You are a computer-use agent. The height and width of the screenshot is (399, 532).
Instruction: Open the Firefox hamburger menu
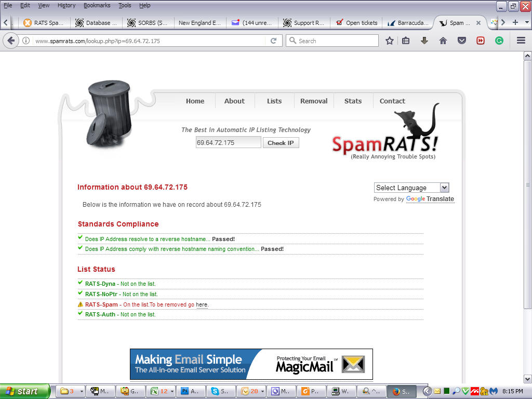click(521, 41)
